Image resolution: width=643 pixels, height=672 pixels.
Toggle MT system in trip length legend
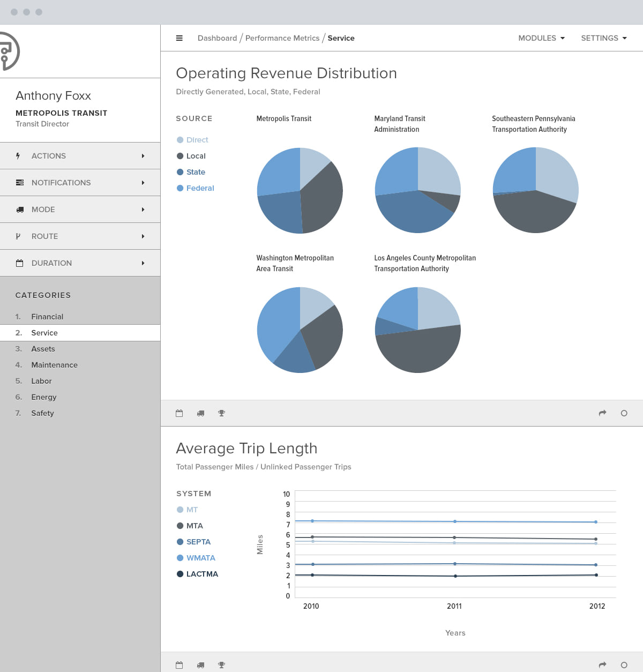pyautogui.click(x=188, y=510)
